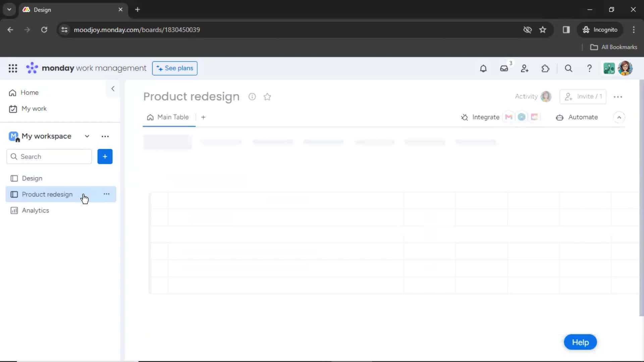The width and height of the screenshot is (644, 362).
Task: Click the apps marketplace icon
Action: [x=546, y=68]
